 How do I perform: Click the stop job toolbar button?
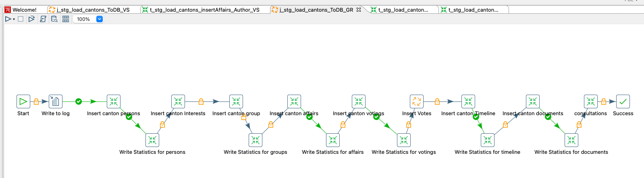21,19
